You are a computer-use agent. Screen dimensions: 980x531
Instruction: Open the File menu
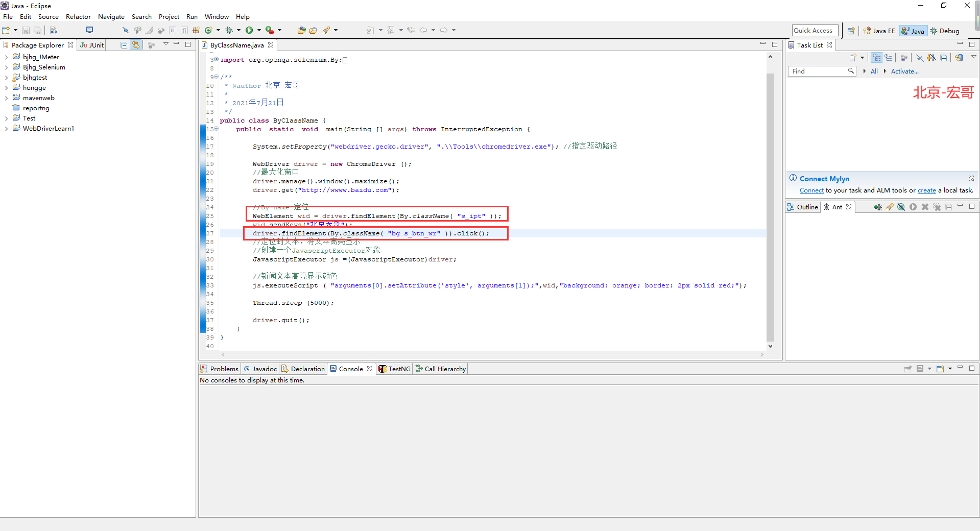tap(8, 16)
